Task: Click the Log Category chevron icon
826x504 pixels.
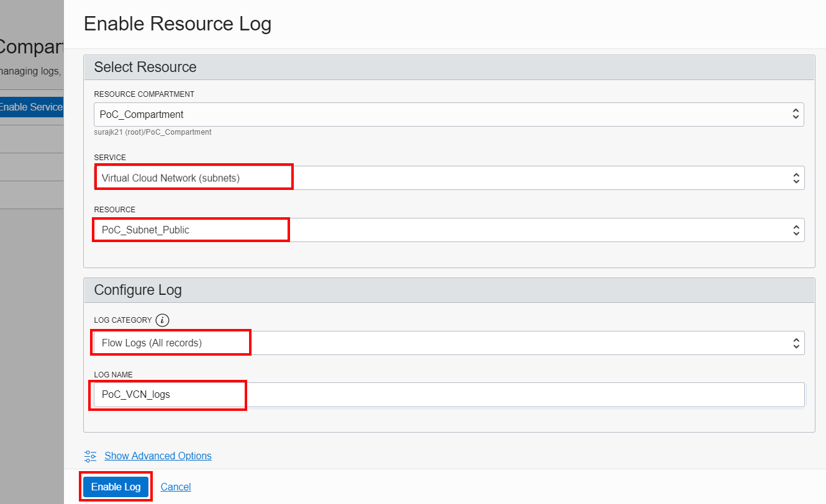Action: 796,342
